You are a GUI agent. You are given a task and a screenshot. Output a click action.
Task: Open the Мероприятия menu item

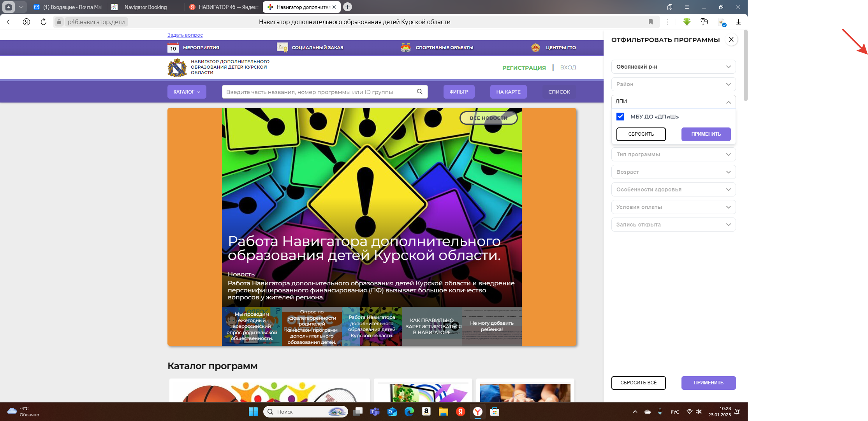(x=194, y=48)
